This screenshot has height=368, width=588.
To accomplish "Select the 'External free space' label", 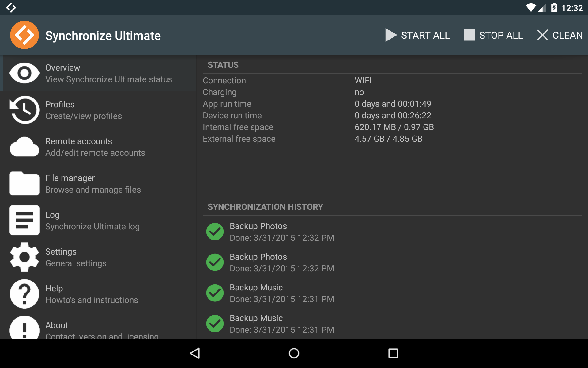I will click(x=239, y=139).
